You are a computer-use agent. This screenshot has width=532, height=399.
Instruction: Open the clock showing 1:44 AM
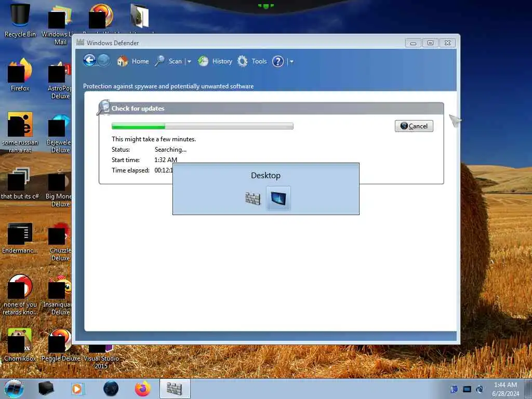pos(505,389)
